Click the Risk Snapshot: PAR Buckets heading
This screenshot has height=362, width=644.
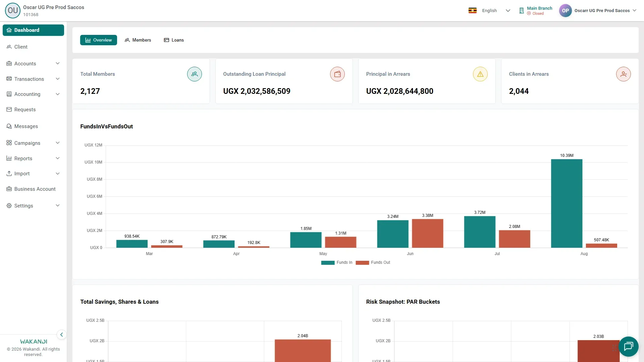403,302
